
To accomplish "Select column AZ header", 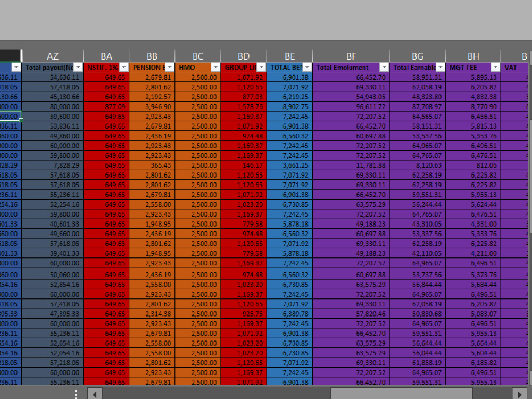I will pyautogui.click(x=53, y=56).
